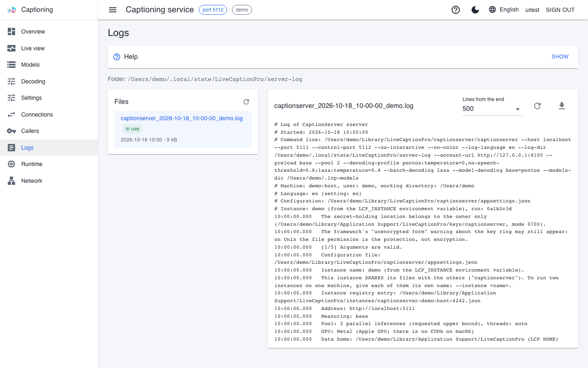
Task: Click the Logs page heading
Action: [x=118, y=33]
